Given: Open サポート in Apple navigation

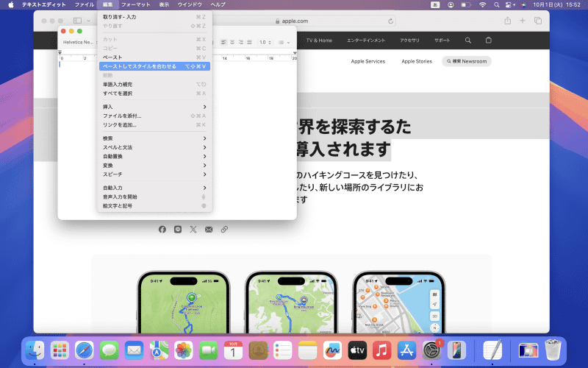Looking at the screenshot, I should click(x=442, y=40).
